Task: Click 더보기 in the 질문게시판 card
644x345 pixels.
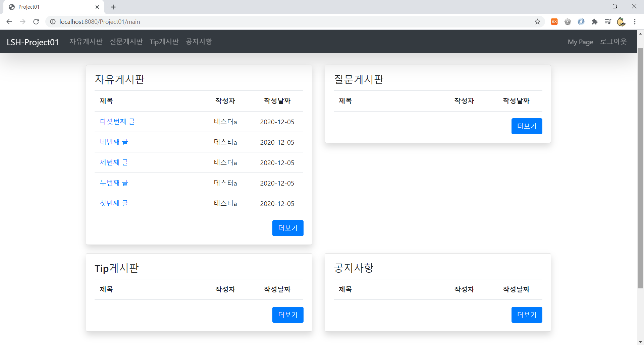Action: pyautogui.click(x=527, y=126)
